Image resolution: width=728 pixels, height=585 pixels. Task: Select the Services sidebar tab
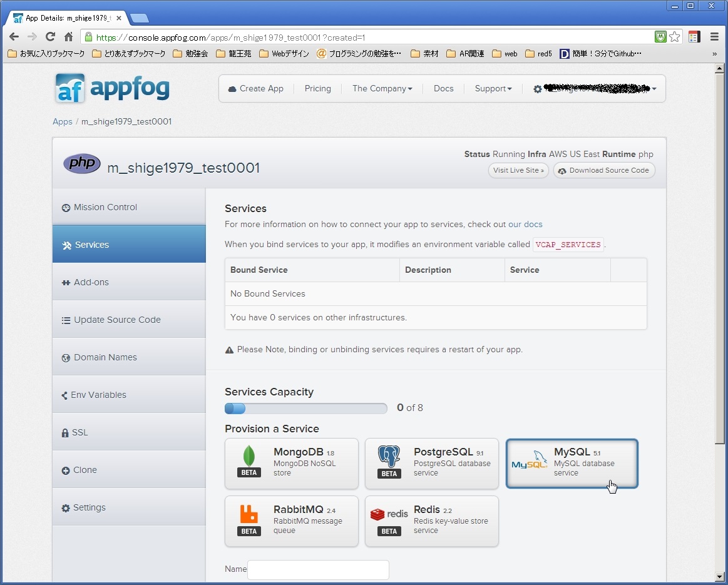(x=129, y=245)
